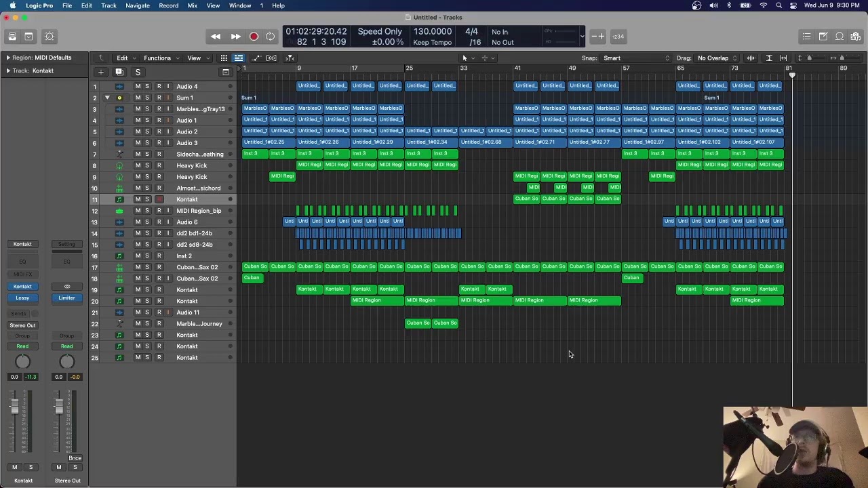This screenshot has width=868, height=488.
Task: Open the Library panel
Action: pos(12,37)
